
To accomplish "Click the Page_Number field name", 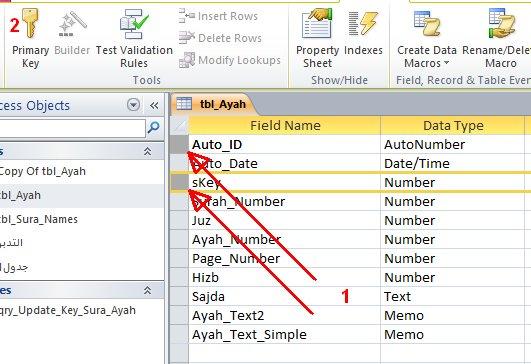I will point(236,259).
